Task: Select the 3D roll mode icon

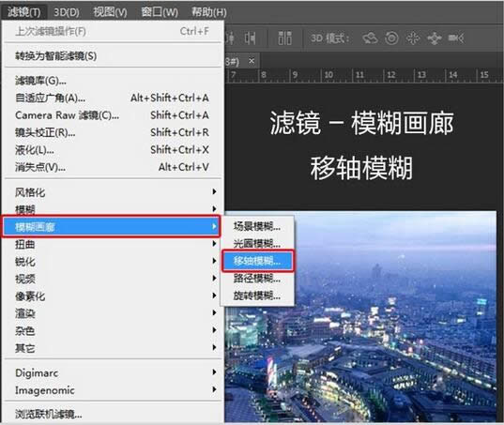Action: click(391, 38)
